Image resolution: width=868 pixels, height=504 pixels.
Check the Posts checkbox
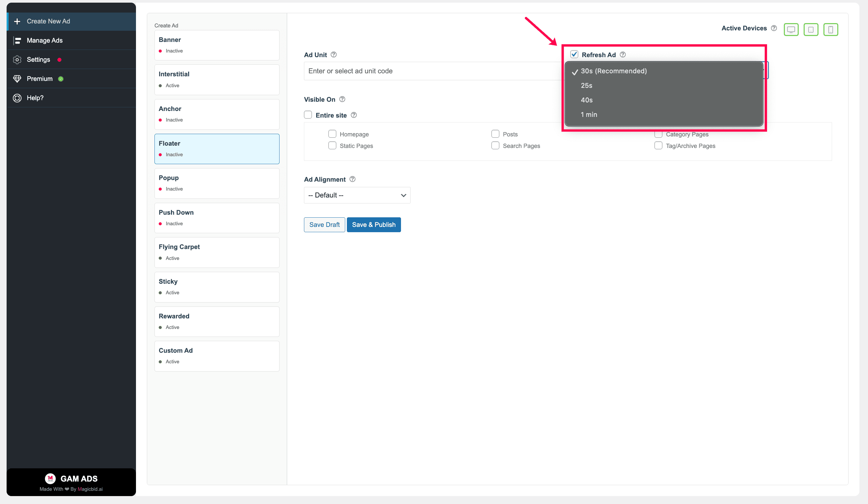(495, 134)
